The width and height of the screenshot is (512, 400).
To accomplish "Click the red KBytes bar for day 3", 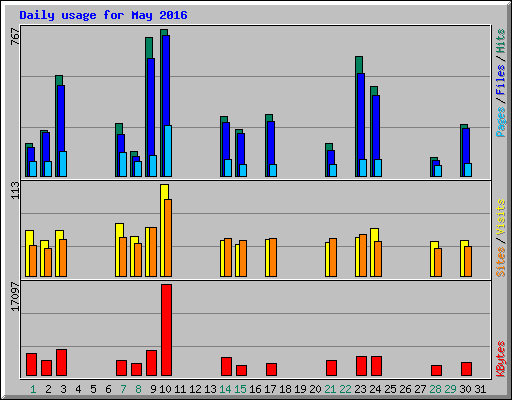I will point(62,363).
